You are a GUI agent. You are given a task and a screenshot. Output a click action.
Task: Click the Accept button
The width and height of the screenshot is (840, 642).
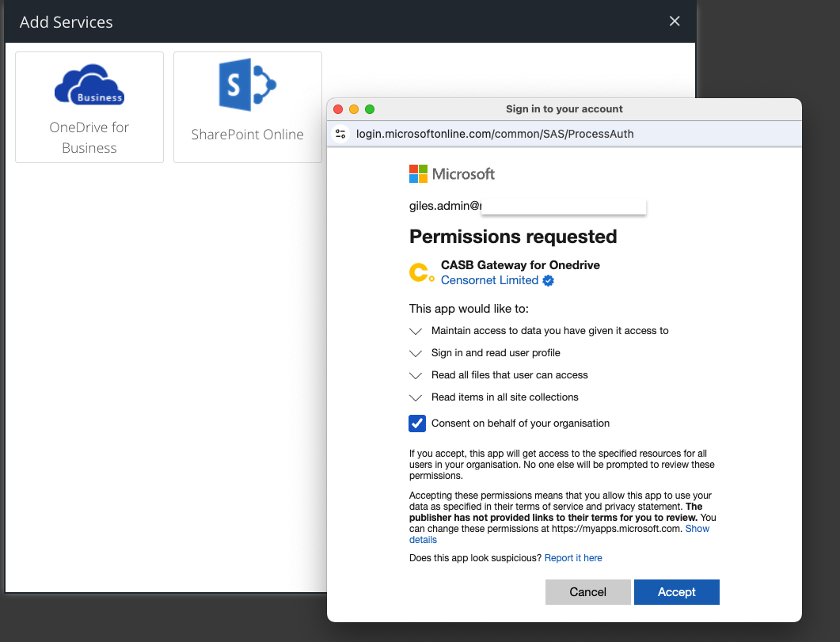677,591
